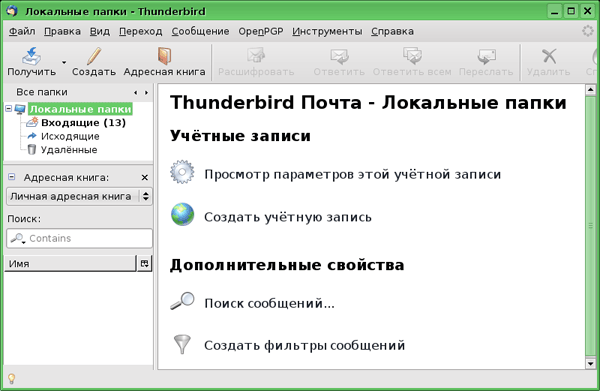This screenshot has width=600, height=391.
Task: Switch folder view with right arrow
Action: click(x=146, y=93)
